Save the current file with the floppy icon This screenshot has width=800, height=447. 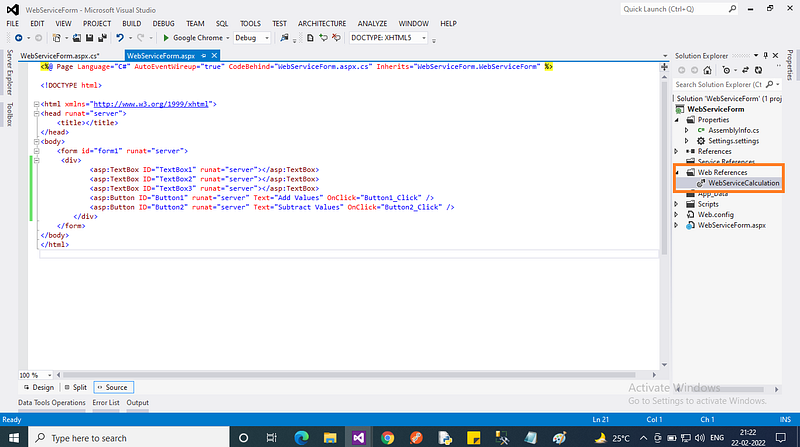point(89,38)
